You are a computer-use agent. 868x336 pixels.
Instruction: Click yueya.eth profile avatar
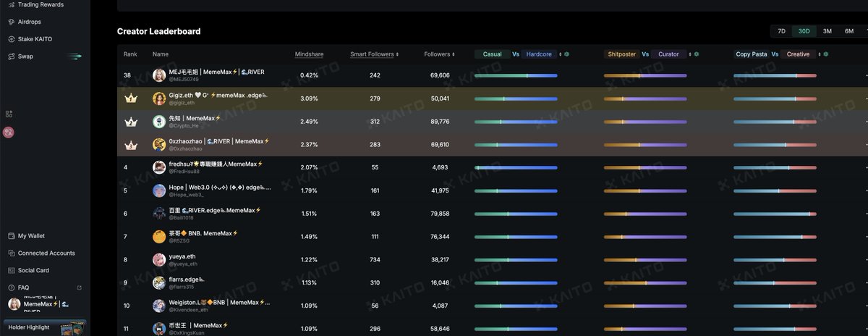(x=159, y=259)
